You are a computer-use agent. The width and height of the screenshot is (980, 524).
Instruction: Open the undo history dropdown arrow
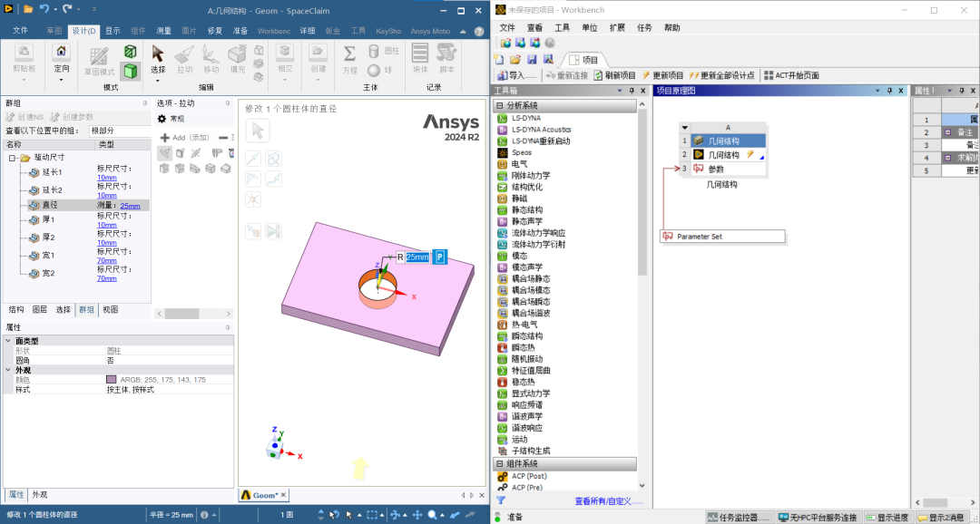pos(55,9)
